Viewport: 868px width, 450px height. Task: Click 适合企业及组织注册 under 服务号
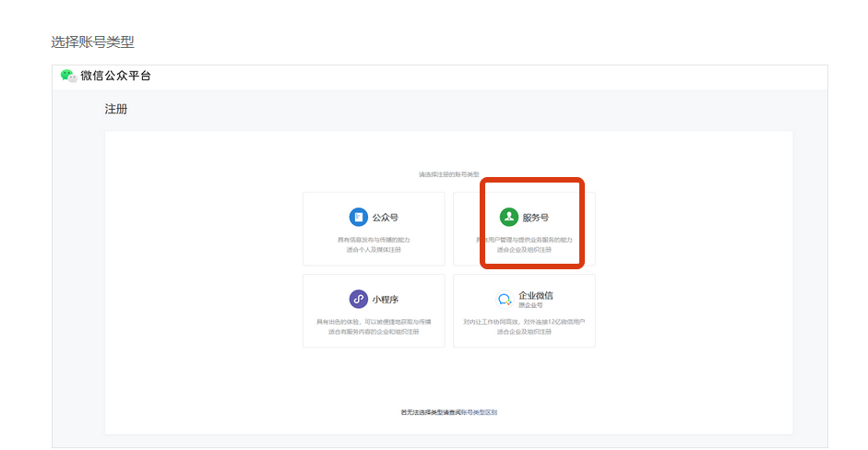524,250
